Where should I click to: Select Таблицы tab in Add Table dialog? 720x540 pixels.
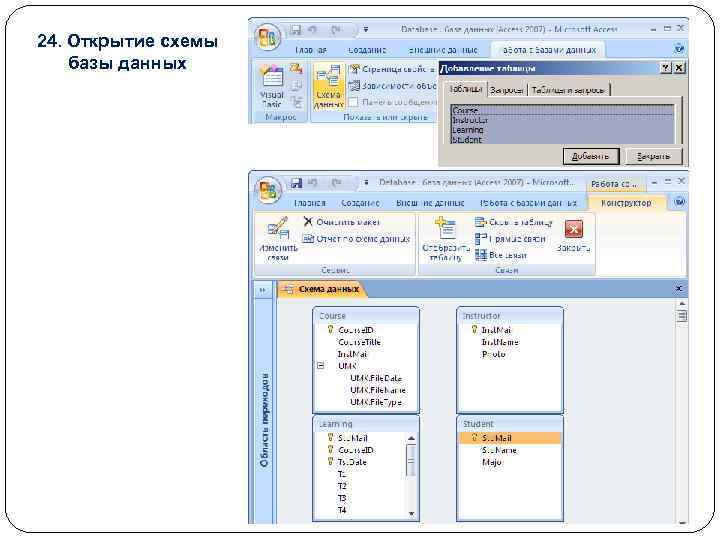point(465,90)
